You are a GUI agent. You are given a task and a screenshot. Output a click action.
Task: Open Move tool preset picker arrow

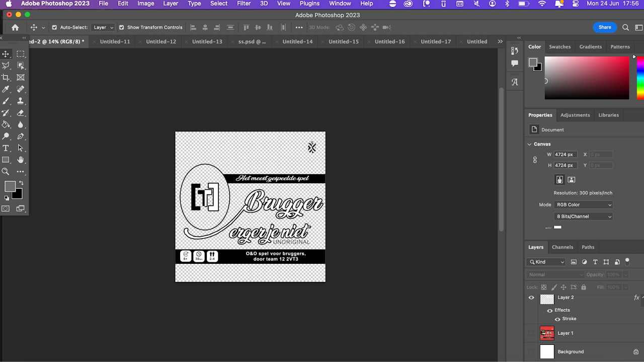coord(43,28)
